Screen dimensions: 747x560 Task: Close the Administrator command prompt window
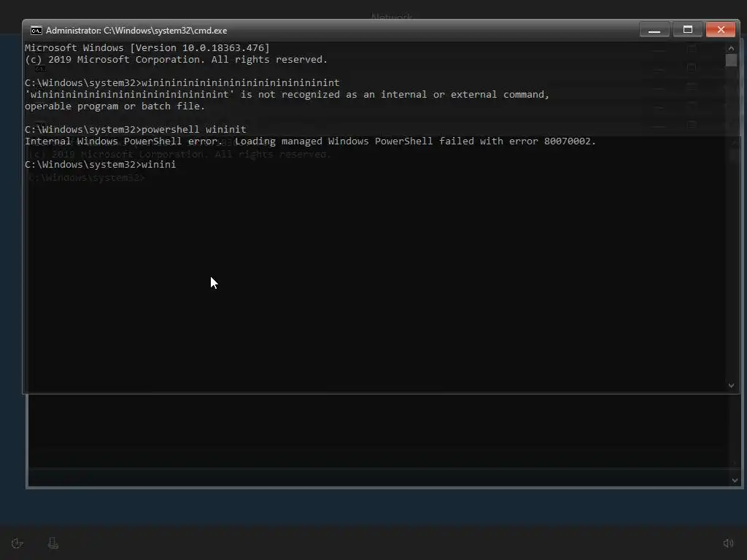(x=721, y=29)
